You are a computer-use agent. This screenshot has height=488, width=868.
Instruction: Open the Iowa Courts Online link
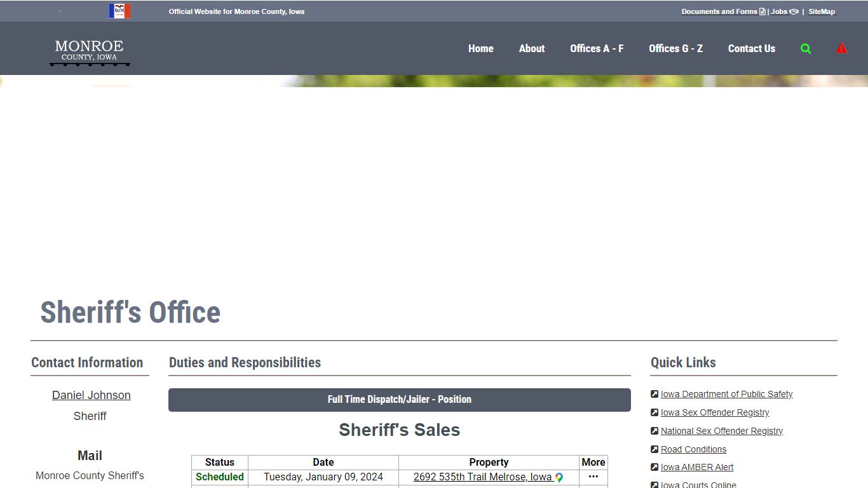[x=698, y=485]
